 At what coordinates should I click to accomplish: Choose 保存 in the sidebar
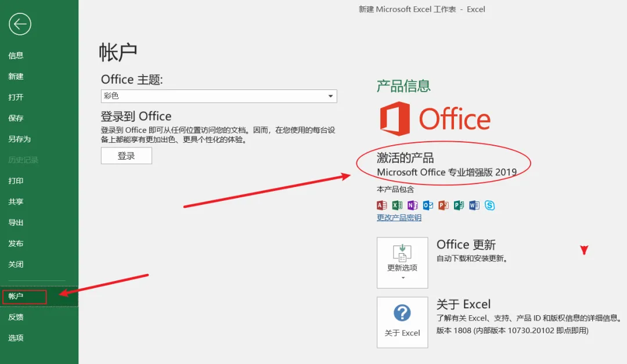pos(16,118)
